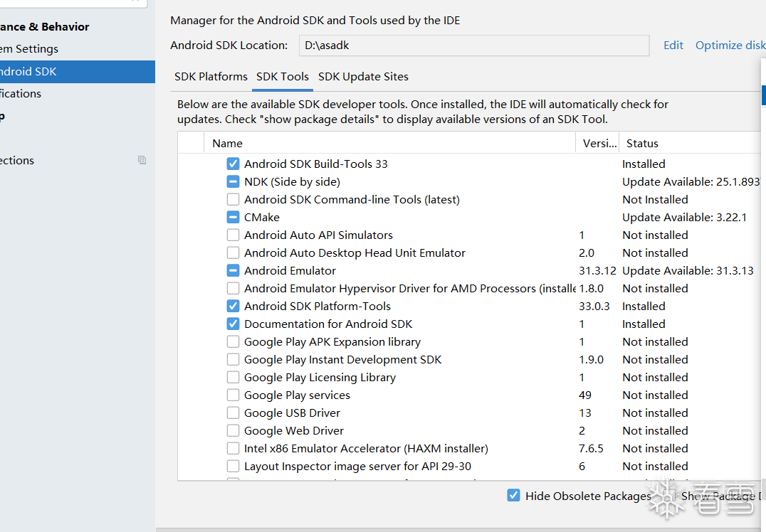Open the Appearance & Behavior sidebar section
This screenshot has height=532, width=766.
pyautogui.click(x=44, y=27)
